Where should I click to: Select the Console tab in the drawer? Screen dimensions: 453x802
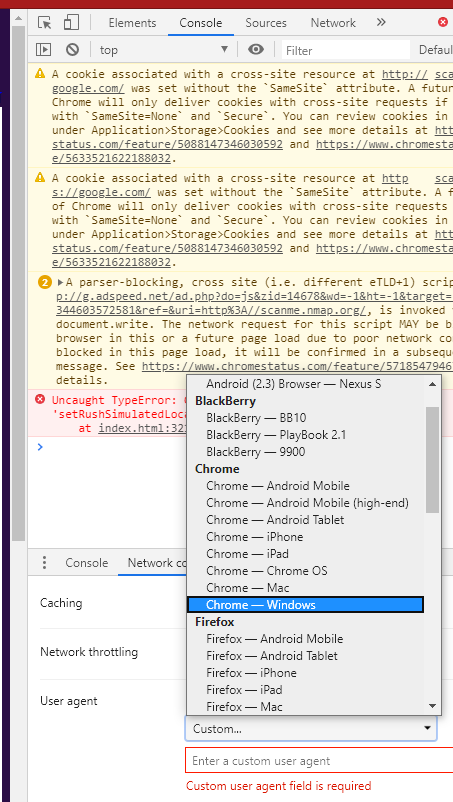tap(86, 563)
